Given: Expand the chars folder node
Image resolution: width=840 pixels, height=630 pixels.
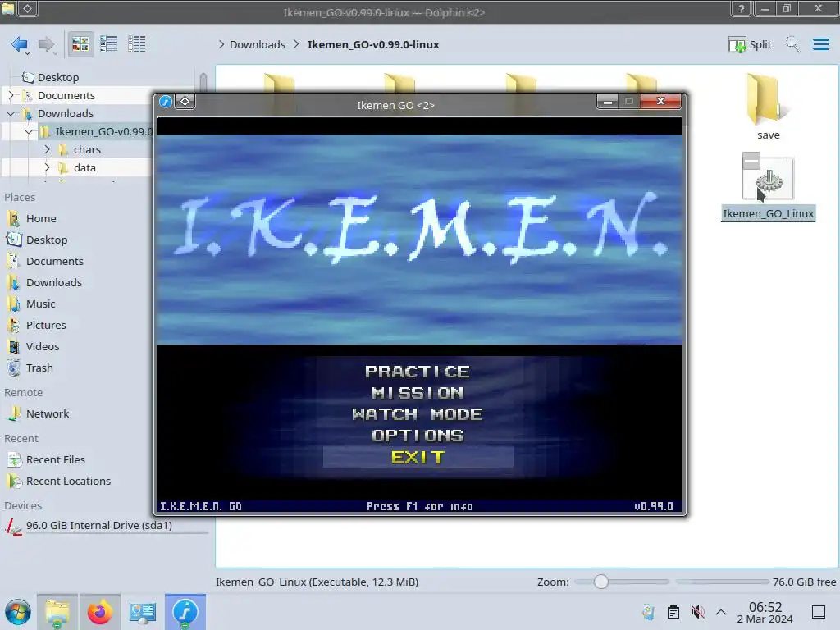Looking at the screenshot, I should (x=47, y=149).
